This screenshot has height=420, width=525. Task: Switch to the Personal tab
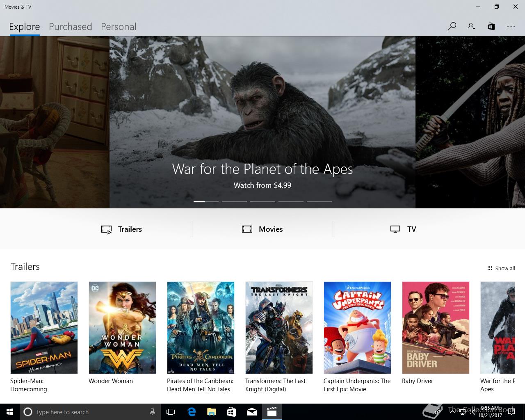pos(119,27)
